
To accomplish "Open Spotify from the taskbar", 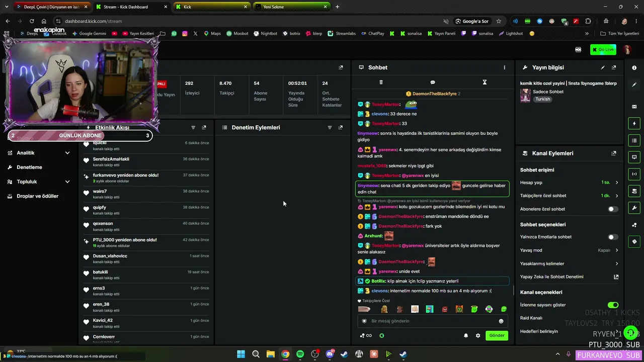I will click(x=300, y=354).
